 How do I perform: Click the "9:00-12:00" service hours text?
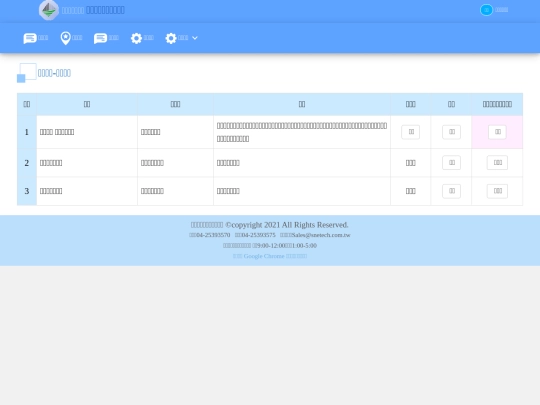(272, 246)
